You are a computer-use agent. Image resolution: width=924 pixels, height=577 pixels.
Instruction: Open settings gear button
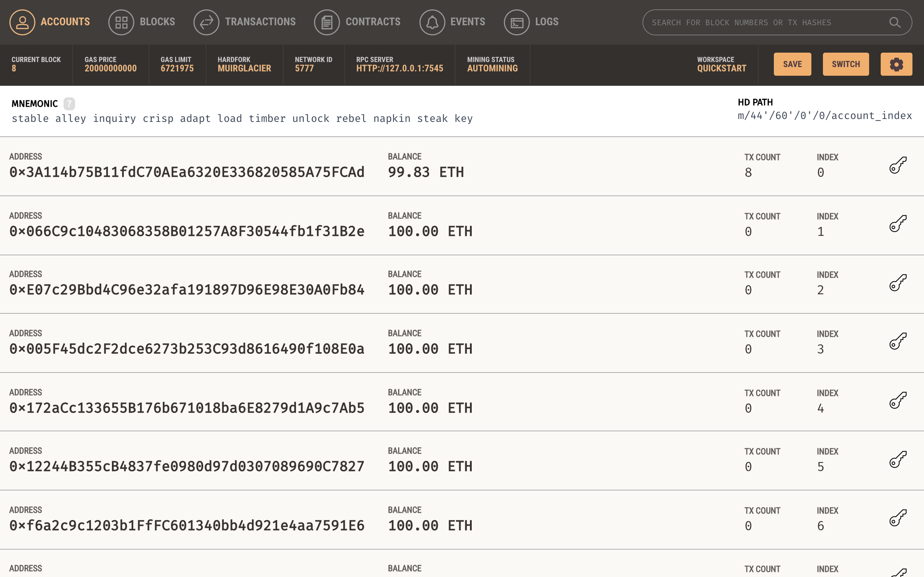pyautogui.click(x=896, y=64)
